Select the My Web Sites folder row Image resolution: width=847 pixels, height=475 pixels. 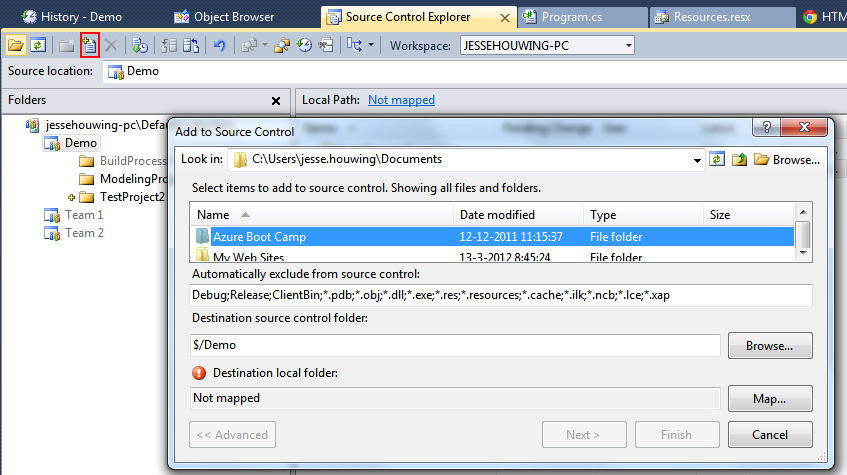[x=493, y=256]
